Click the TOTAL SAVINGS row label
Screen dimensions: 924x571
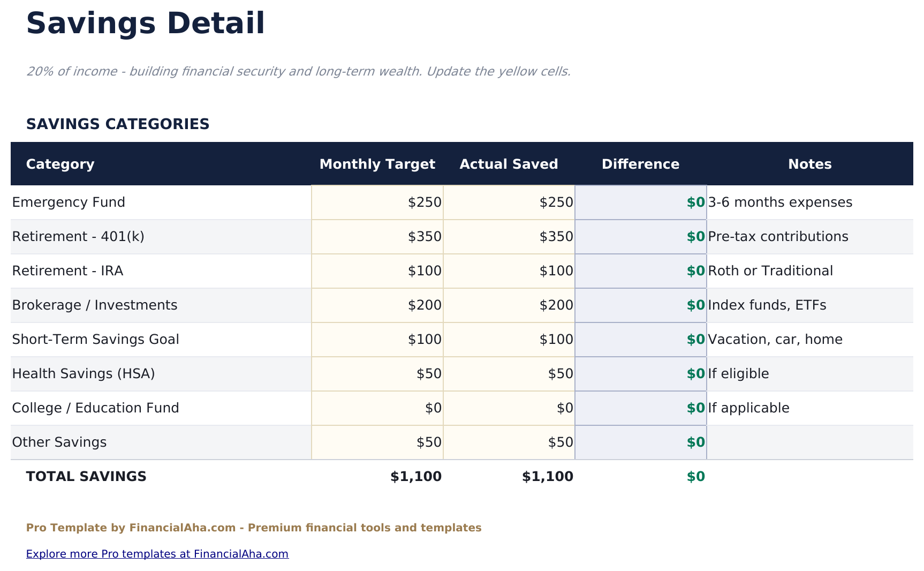click(86, 476)
